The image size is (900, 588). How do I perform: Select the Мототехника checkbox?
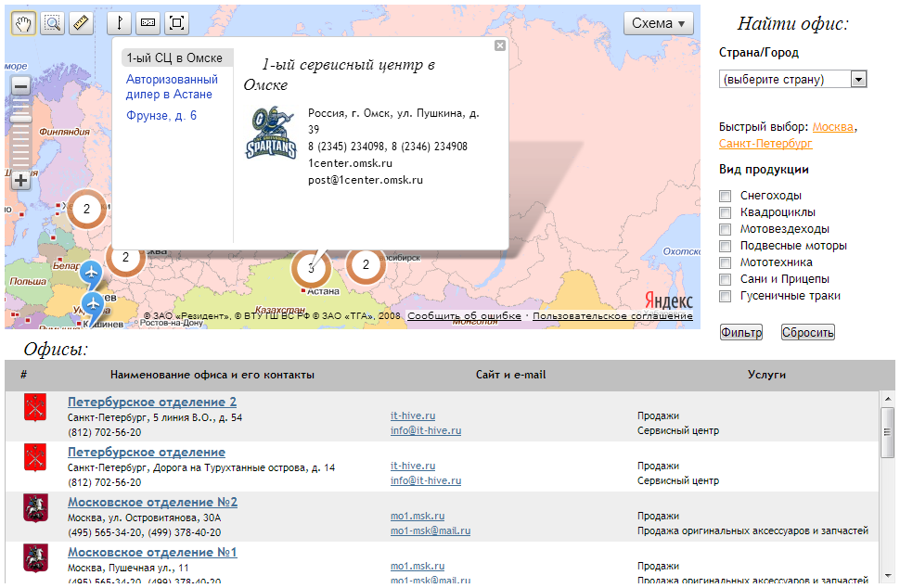tap(726, 262)
